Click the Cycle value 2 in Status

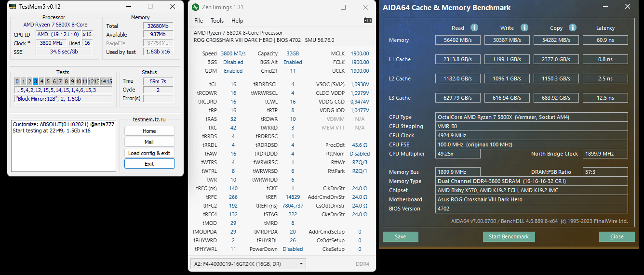(158, 90)
